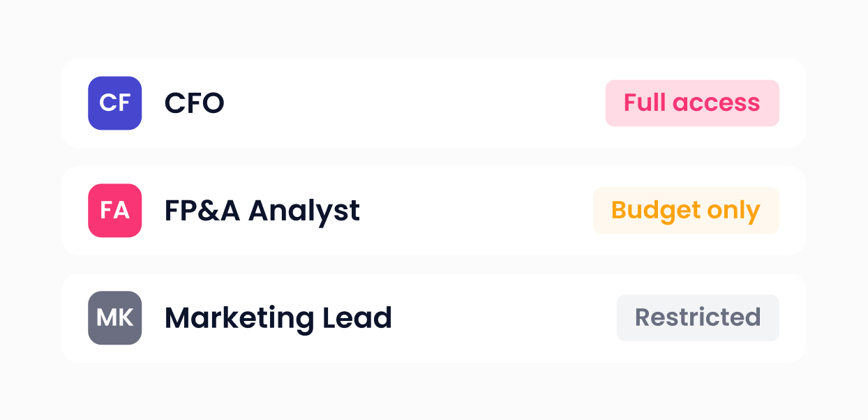Click the blue CF avatar icon

(x=115, y=103)
